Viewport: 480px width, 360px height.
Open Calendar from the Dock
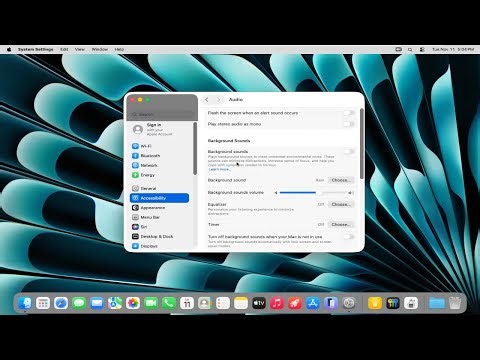coord(187,303)
